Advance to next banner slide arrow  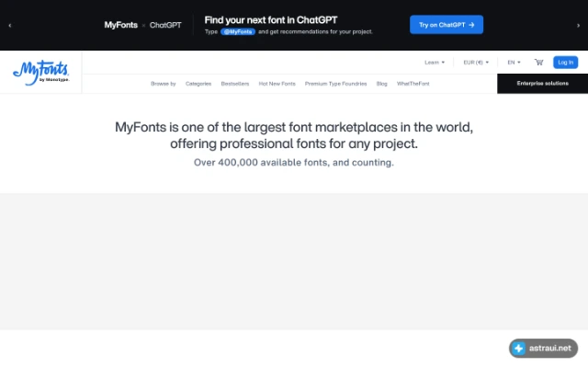click(578, 26)
